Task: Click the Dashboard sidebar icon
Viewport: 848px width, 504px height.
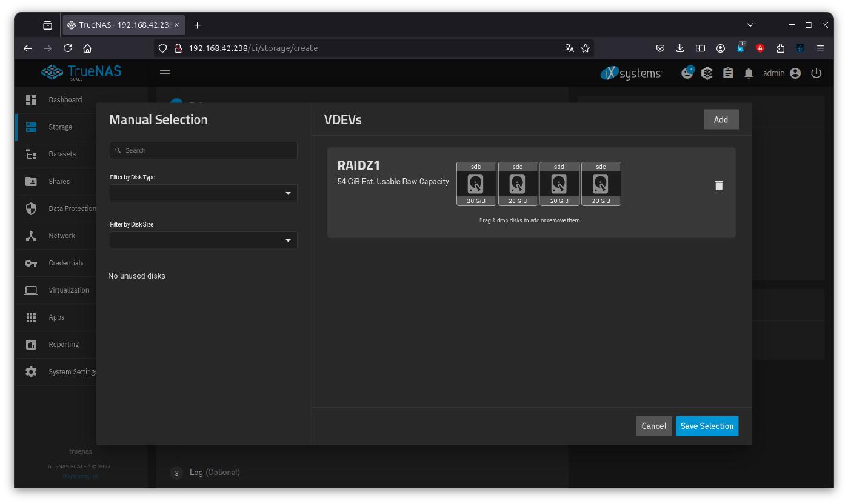Action: (32, 100)
